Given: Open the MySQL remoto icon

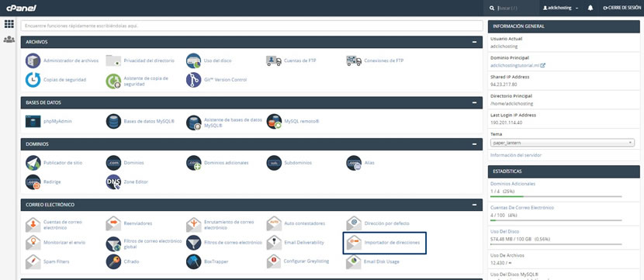Looking at the screenshot, I should point(274,122).
